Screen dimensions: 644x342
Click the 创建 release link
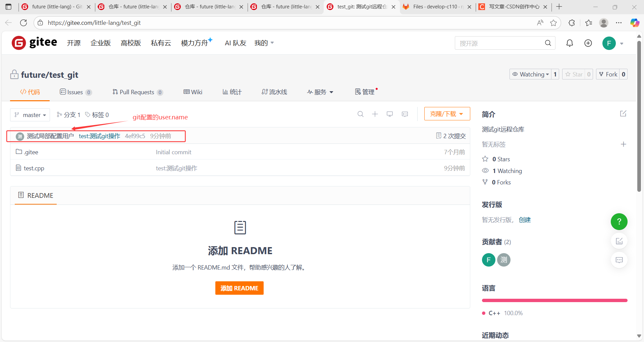(525, 220)
